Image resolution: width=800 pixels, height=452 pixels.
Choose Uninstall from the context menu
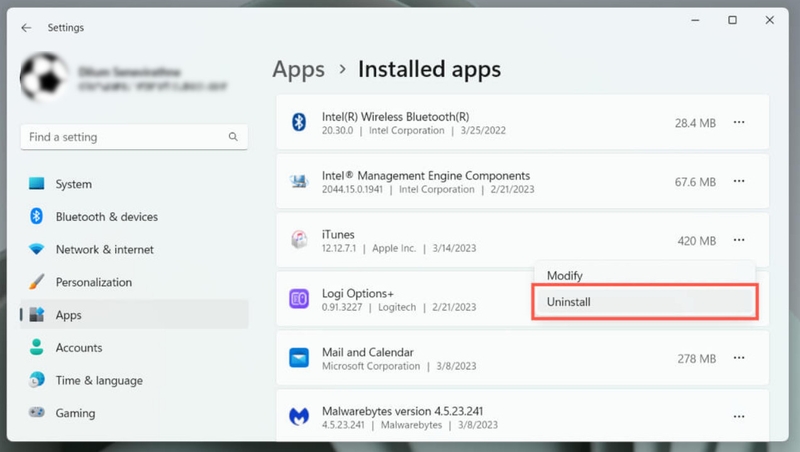tap(645, 302)
